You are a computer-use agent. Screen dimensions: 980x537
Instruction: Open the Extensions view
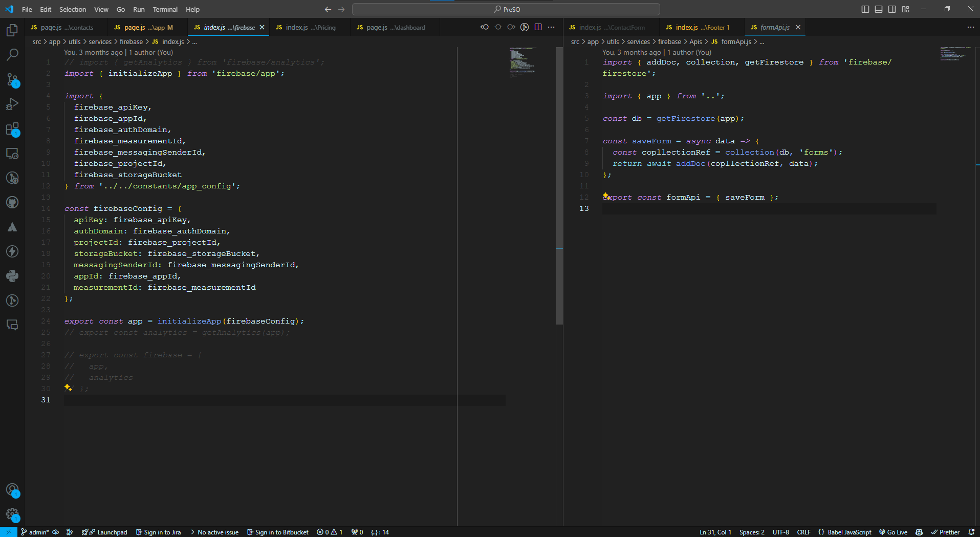(x=12, y=128)
